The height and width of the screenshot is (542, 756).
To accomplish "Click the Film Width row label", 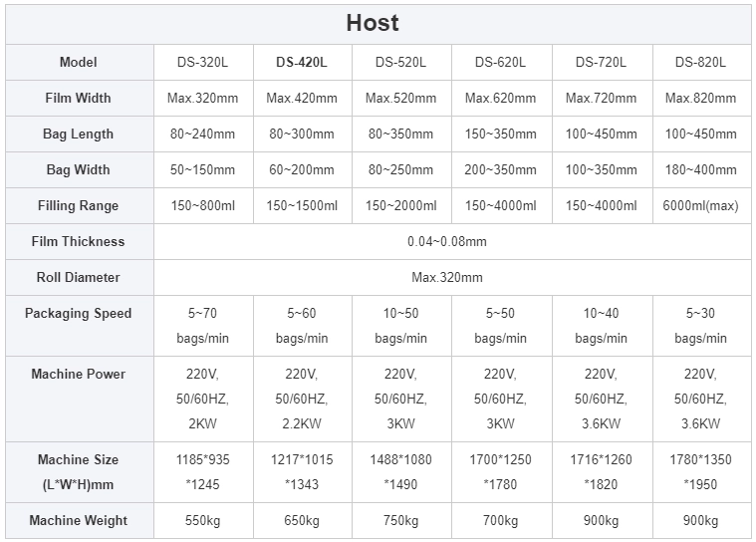I will (80, 98).
